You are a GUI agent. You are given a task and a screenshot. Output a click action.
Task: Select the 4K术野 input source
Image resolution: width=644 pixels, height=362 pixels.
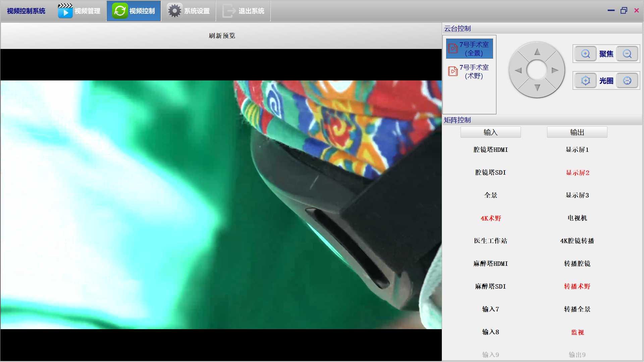pyautogui.click(x=490, y=218)
